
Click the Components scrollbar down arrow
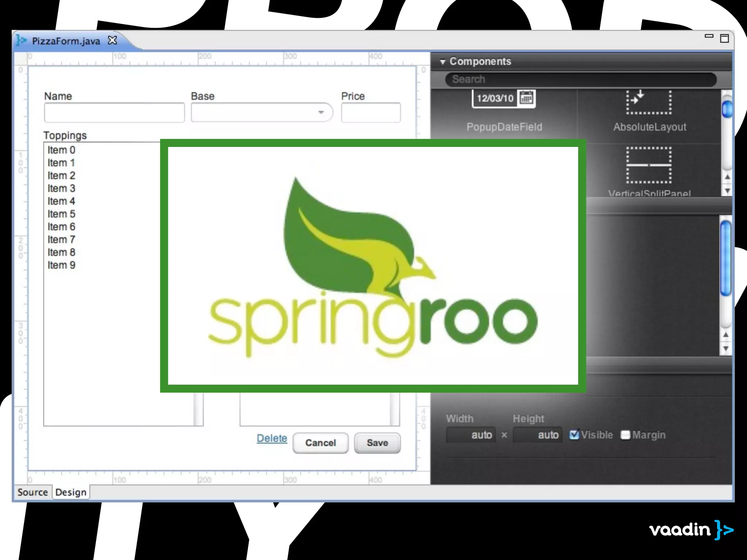point(727,191)
